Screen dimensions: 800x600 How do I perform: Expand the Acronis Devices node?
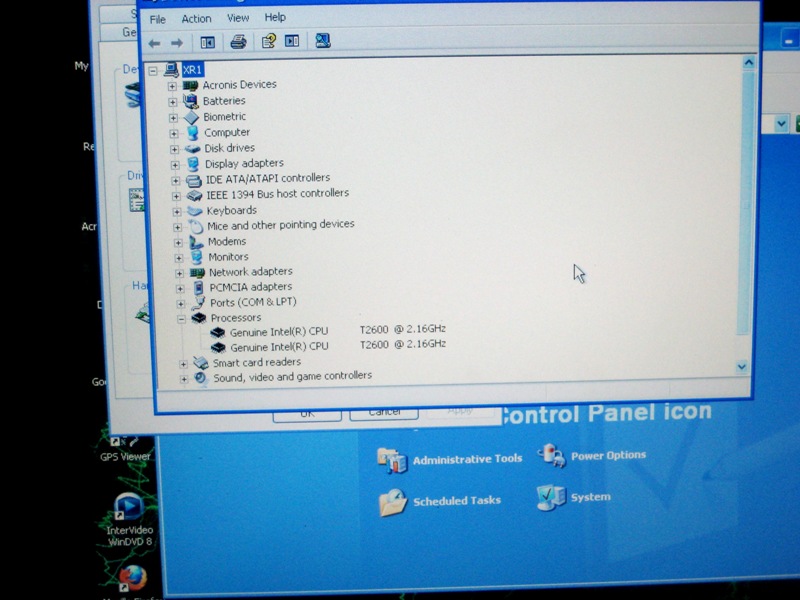point(172,86)
